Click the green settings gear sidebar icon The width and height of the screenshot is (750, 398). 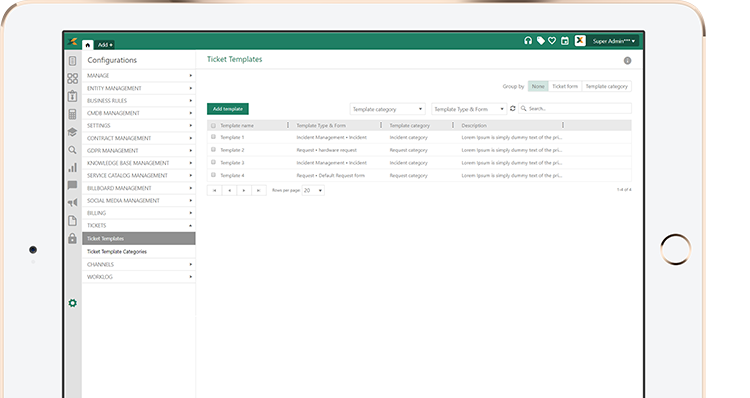pyautogui.click(x=72, y=303)
